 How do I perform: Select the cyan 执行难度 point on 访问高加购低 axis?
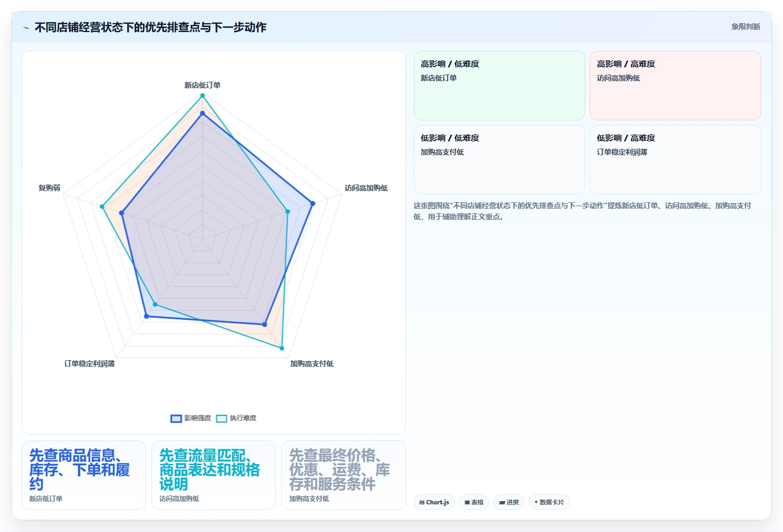(x=287, y=212)
